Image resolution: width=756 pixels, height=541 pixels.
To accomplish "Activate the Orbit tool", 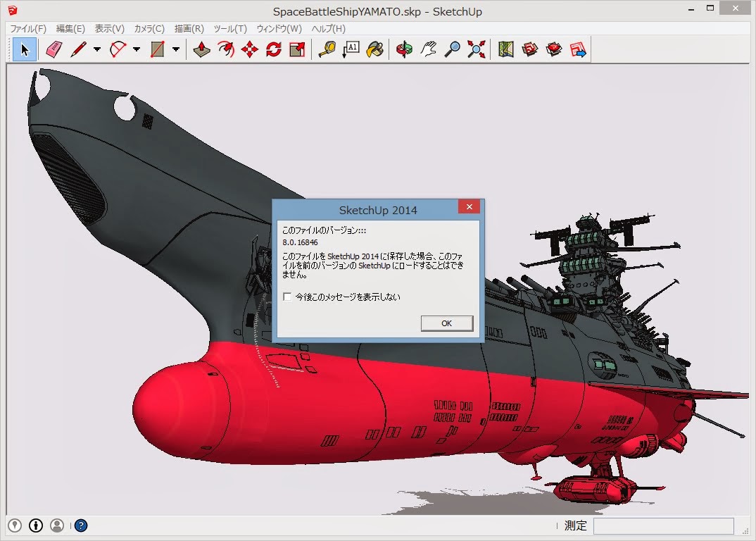I will 404,49.
